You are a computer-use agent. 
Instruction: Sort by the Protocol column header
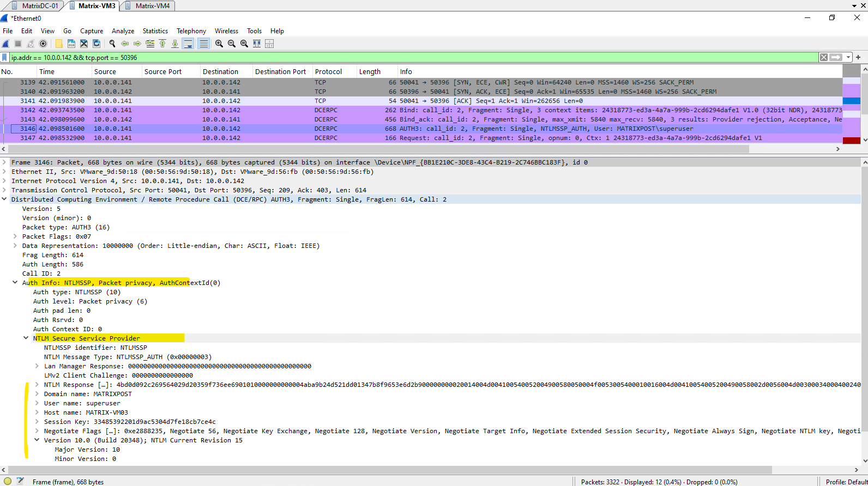(x=335, y=71)
